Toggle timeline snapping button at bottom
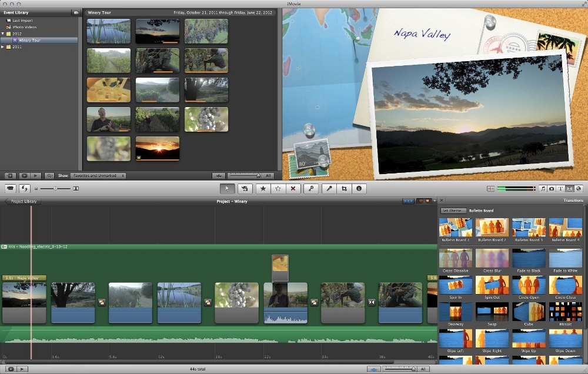 [373, 369]
